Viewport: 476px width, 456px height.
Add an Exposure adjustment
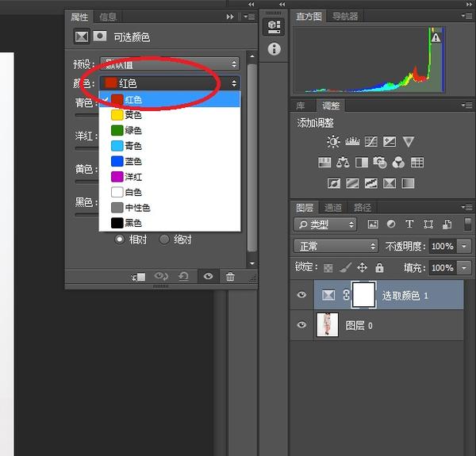[390, 141]
